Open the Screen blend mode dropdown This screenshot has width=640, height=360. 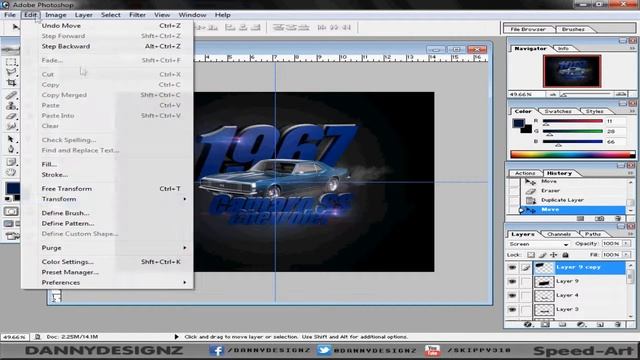pos(539,244)
